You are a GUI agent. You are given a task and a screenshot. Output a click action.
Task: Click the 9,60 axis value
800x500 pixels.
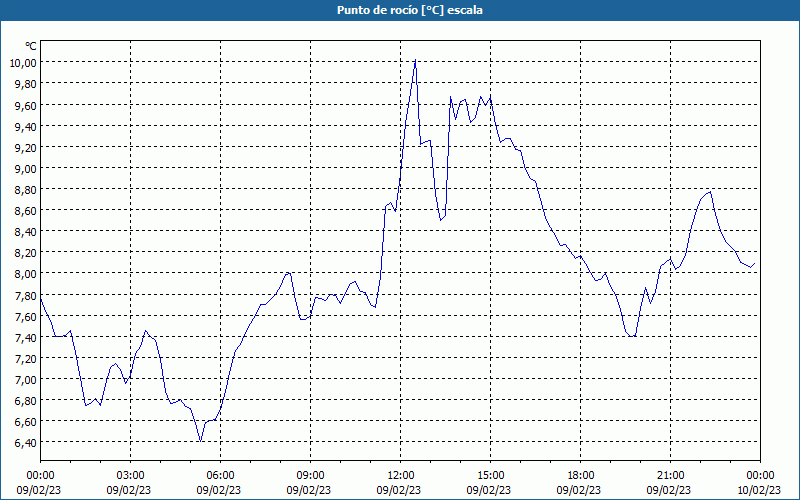point(26,105)
